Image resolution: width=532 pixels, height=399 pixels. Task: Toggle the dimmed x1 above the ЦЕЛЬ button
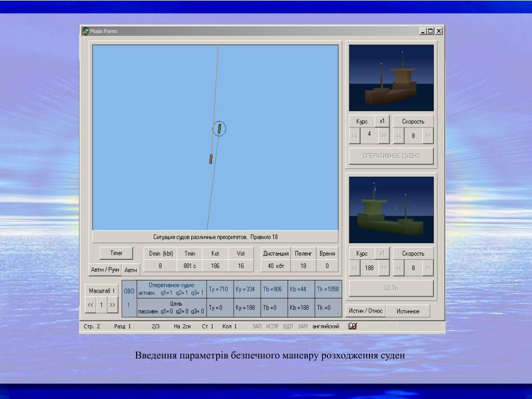click(382, 253)
